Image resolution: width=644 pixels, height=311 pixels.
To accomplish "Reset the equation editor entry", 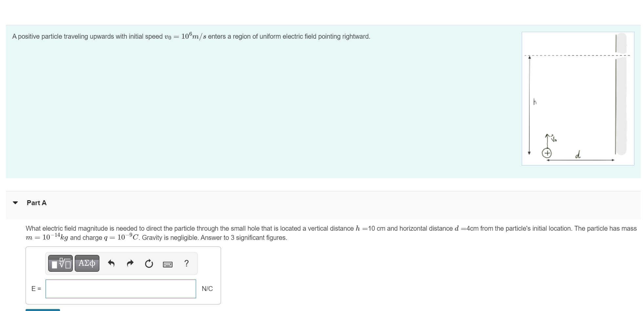I will [149, 263].
